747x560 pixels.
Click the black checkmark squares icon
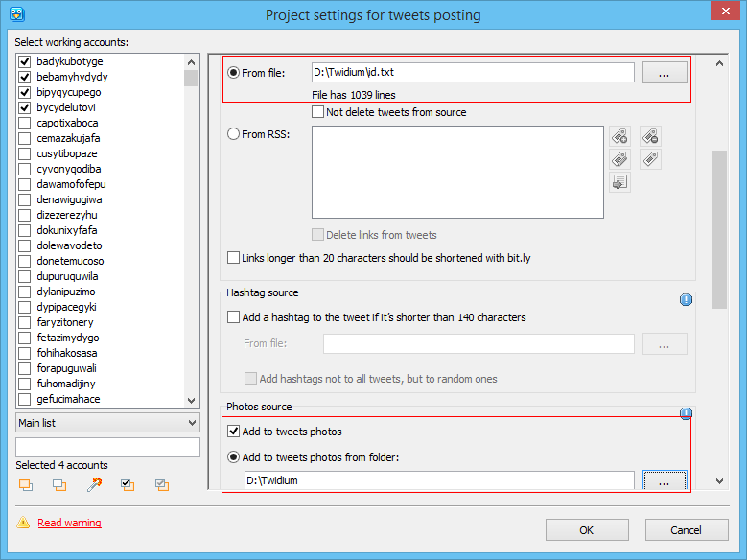click(x=128, y=485)
